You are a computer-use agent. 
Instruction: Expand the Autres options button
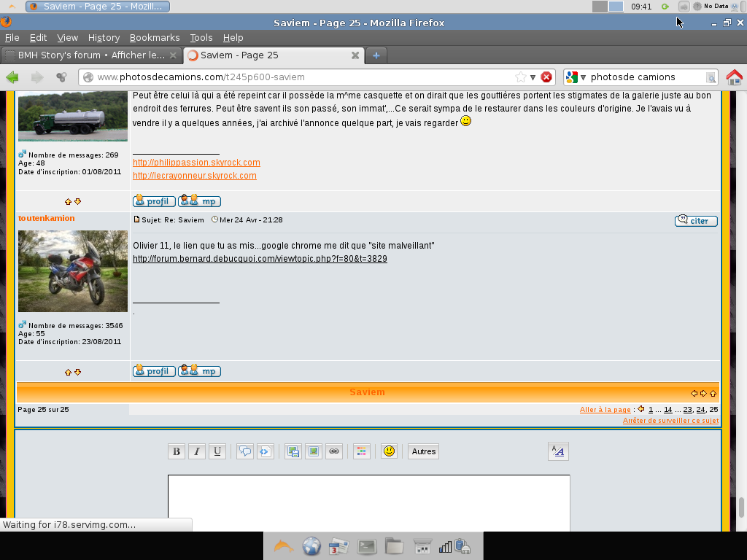[x=423, y=452]
